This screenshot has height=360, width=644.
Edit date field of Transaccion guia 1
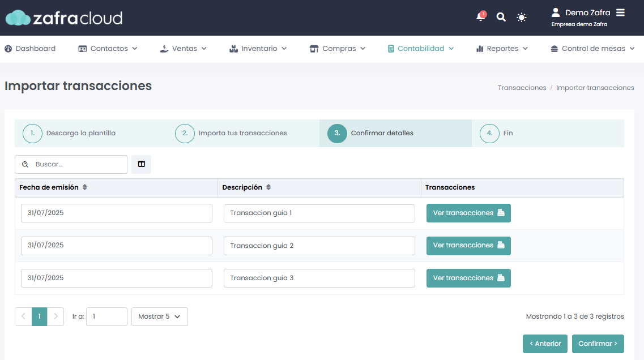(117, 213)
